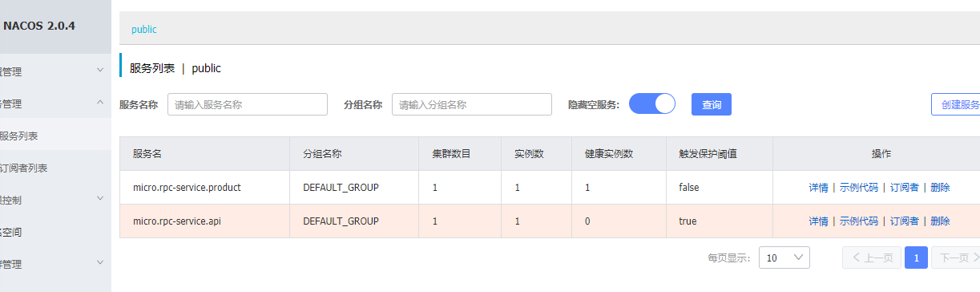Viewport: 980px width, 292px height.
Task: Expand the bottom sidebar menu chevron
Action: tap(100, 262)
